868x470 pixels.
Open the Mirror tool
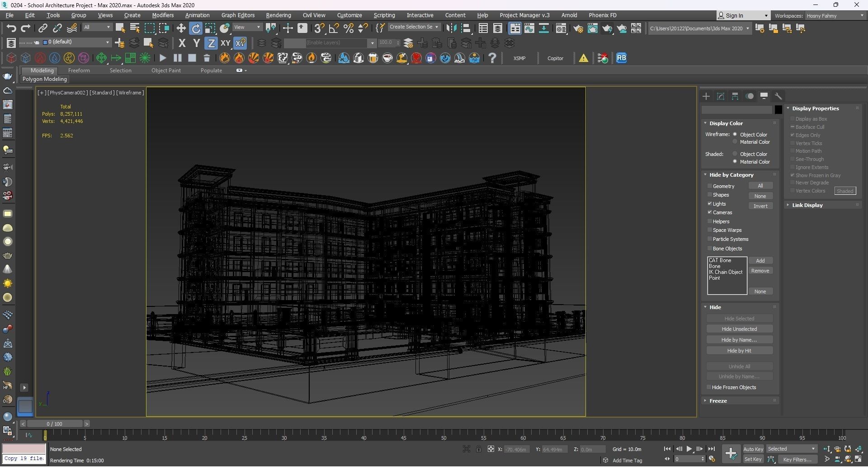click(451, 28)
